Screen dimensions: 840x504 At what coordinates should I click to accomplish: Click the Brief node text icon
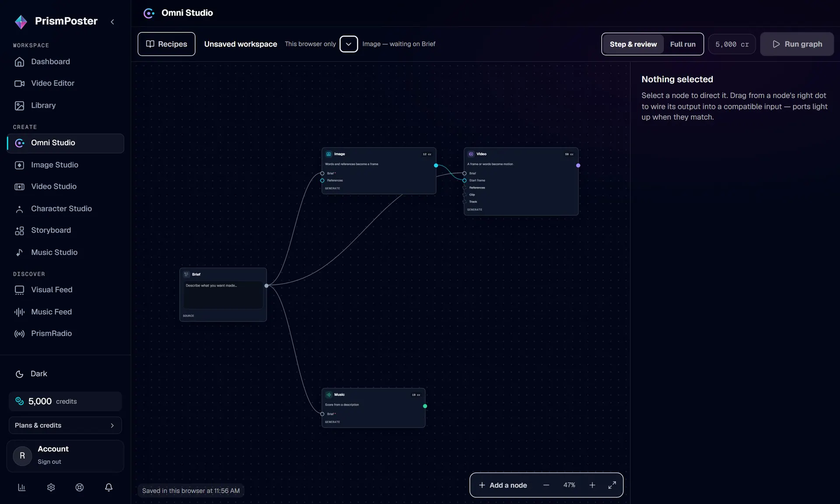tap(186, 274)
